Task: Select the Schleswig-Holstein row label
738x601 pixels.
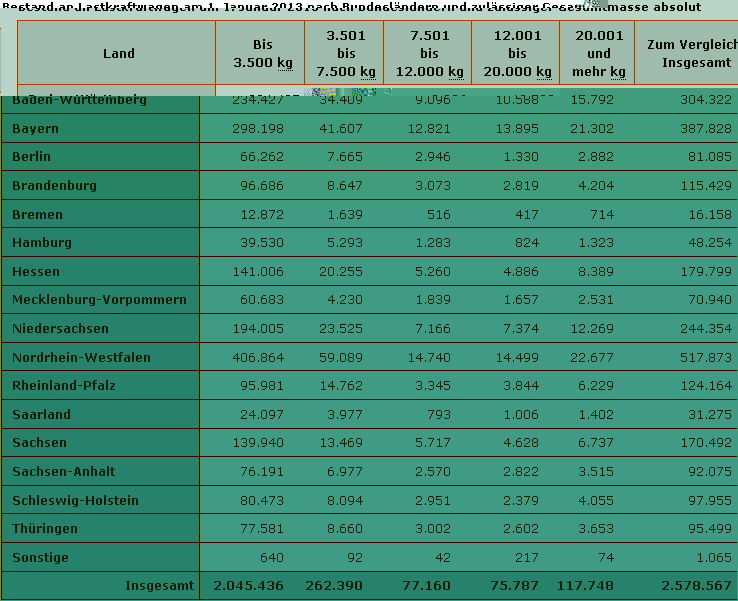Action: (75, 501)
